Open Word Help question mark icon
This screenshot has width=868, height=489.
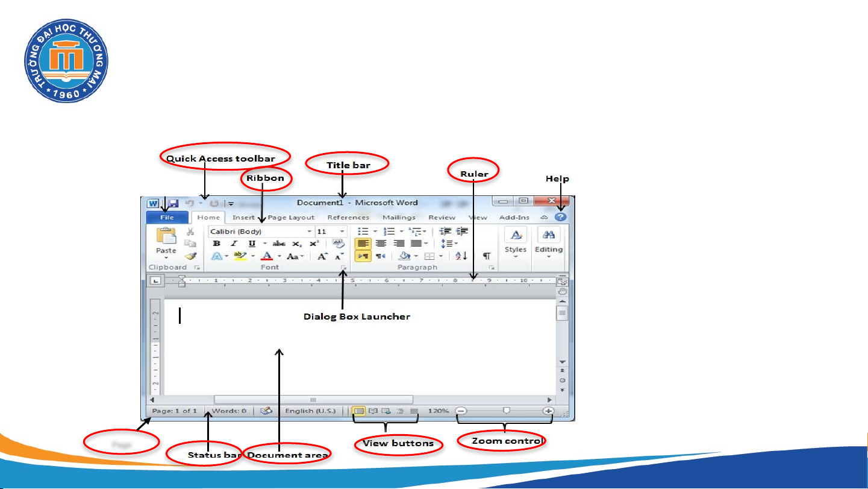561,217
